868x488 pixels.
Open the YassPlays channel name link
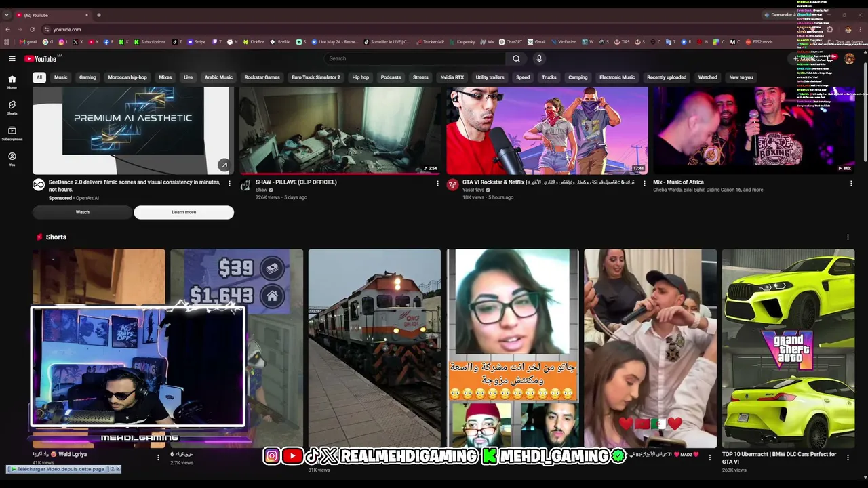tap(473, 190)
